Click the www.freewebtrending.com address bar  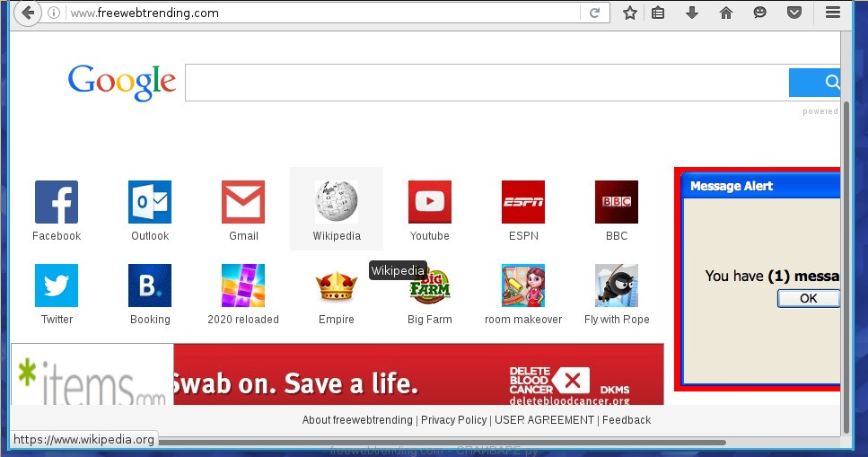coord(323,13)
